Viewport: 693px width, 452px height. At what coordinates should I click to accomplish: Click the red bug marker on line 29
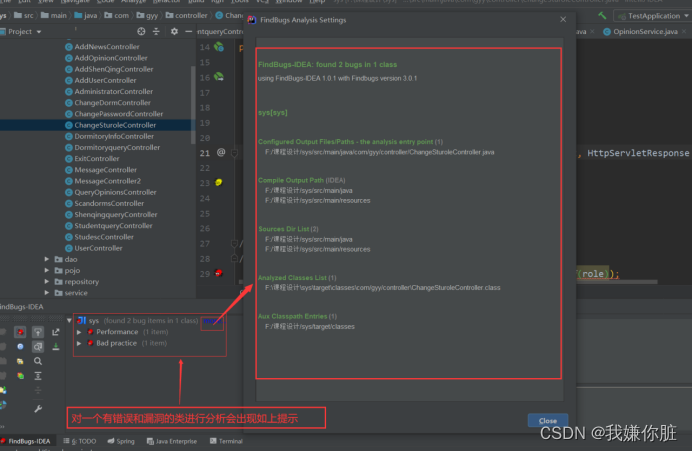(x=218, y=273)
